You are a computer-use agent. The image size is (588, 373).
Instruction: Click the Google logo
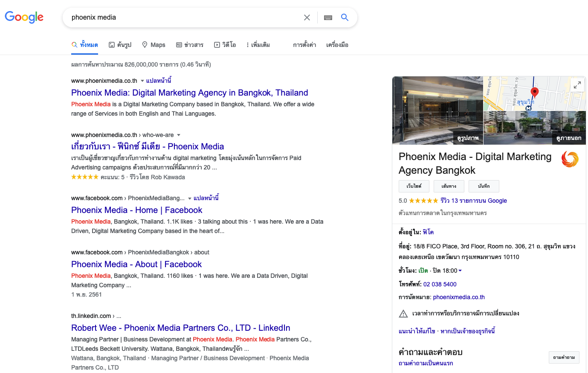(24, 17)
